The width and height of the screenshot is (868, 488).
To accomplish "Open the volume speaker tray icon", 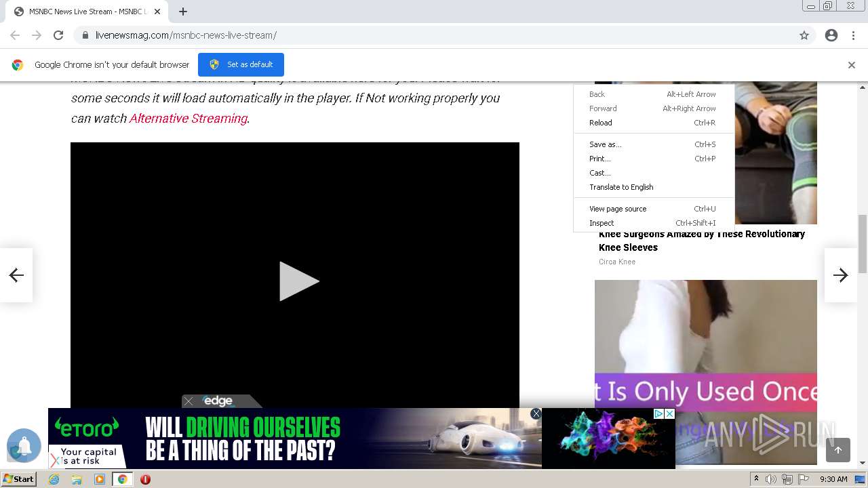I will (x=771, y=479).
